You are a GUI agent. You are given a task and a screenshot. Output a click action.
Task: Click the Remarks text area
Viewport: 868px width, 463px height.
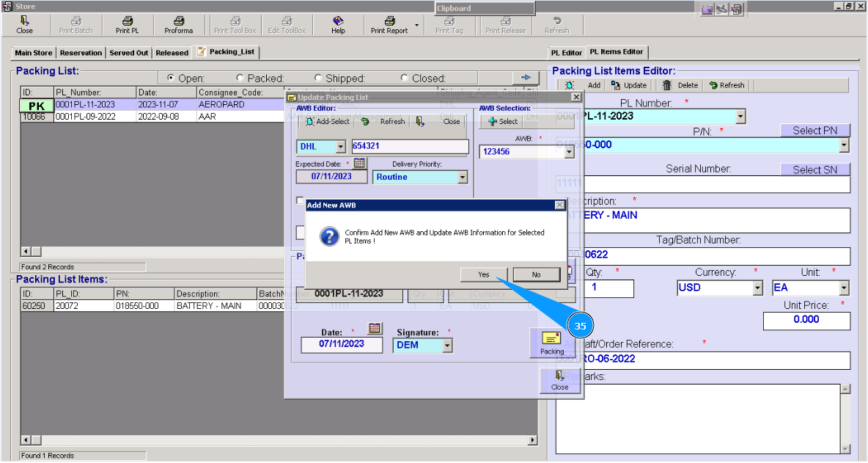pos(698,419)
